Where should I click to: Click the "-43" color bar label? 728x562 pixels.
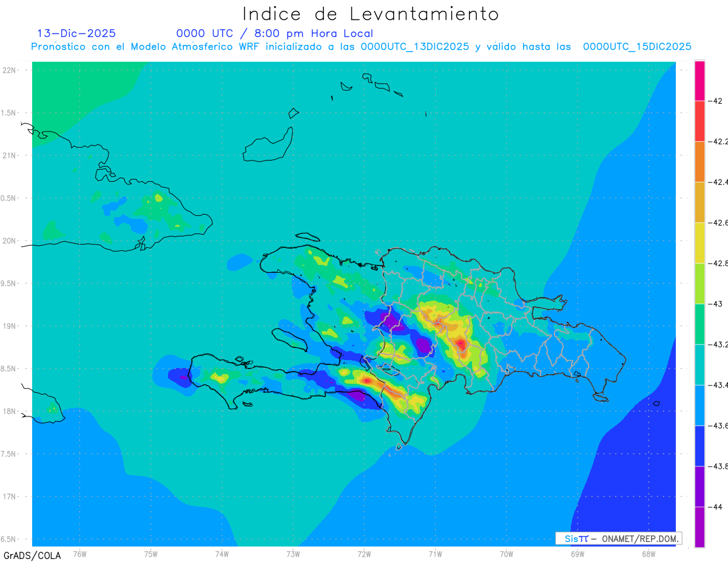coord(715,304)
